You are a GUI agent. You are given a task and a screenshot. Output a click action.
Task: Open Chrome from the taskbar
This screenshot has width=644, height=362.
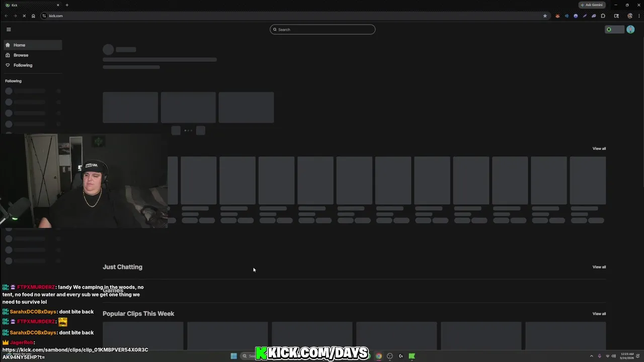pos(378,356)
